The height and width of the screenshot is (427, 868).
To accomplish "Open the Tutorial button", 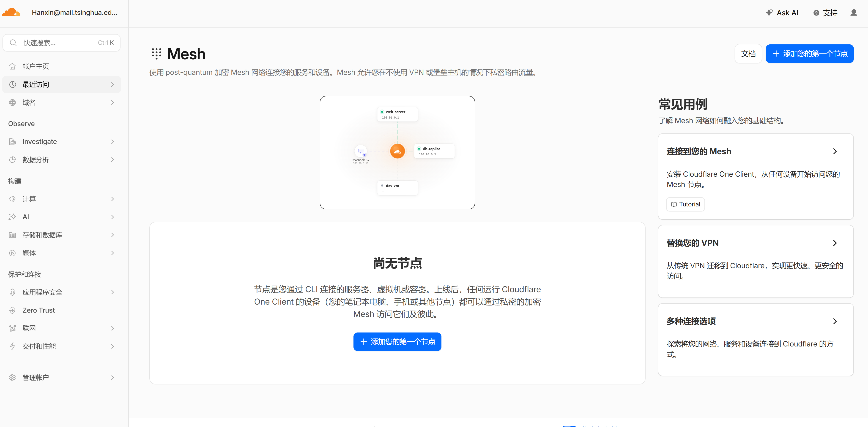I will 685,205.
